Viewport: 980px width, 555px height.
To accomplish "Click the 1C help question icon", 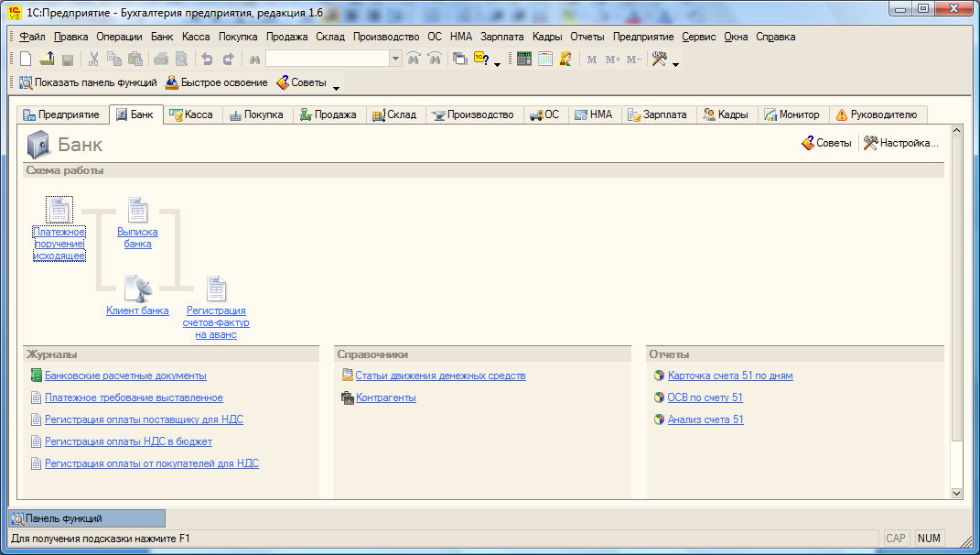I will [481, 59].
